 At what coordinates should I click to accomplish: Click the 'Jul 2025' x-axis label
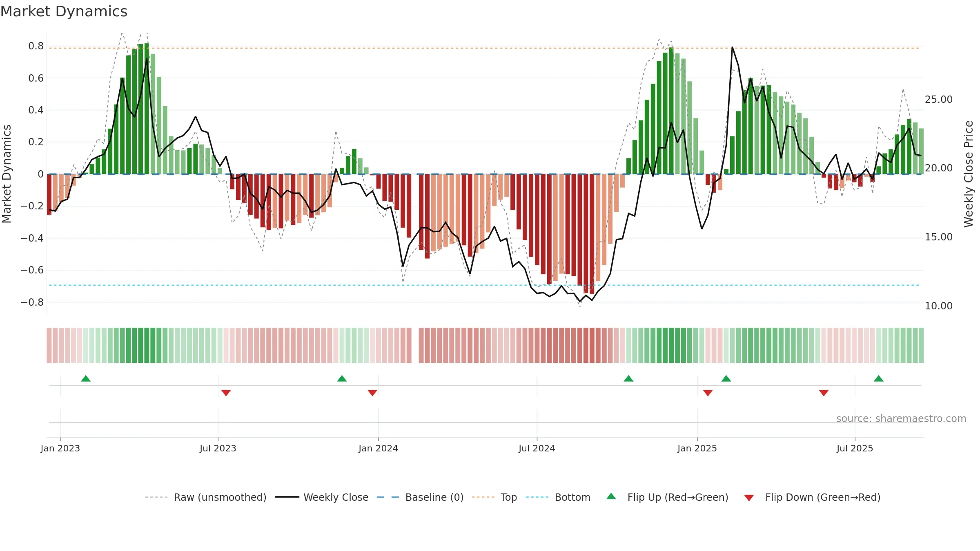click(x=855, y=448)
